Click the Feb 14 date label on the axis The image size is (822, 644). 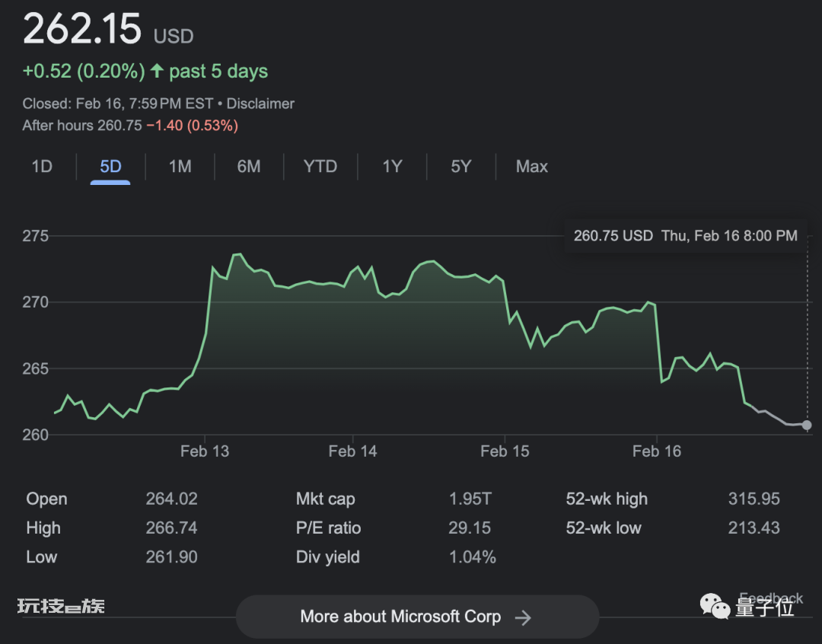coord(353,451)
